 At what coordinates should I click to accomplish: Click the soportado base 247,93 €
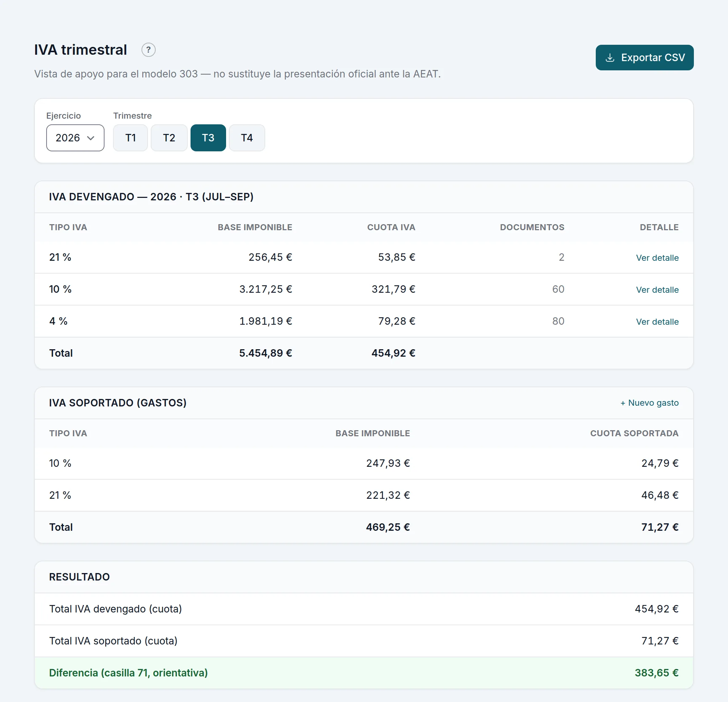pos(388,463)
